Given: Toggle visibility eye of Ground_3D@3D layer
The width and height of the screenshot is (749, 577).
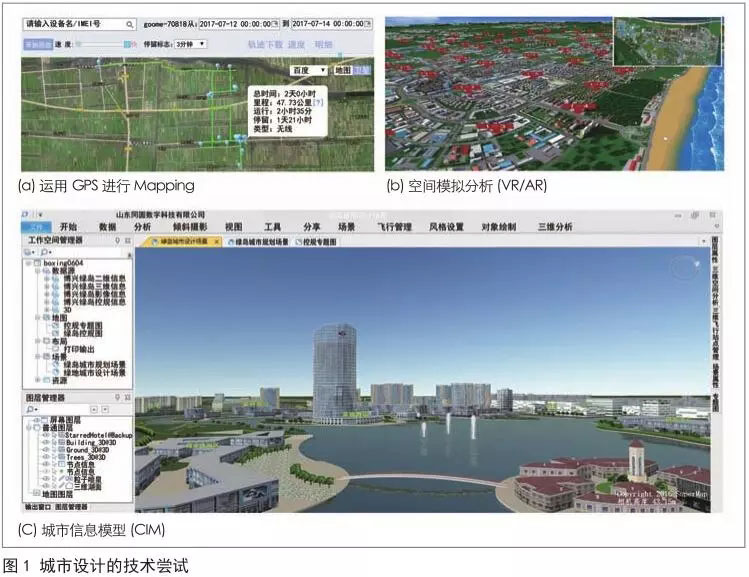Looking at the screenshot, I should [46, 450].
